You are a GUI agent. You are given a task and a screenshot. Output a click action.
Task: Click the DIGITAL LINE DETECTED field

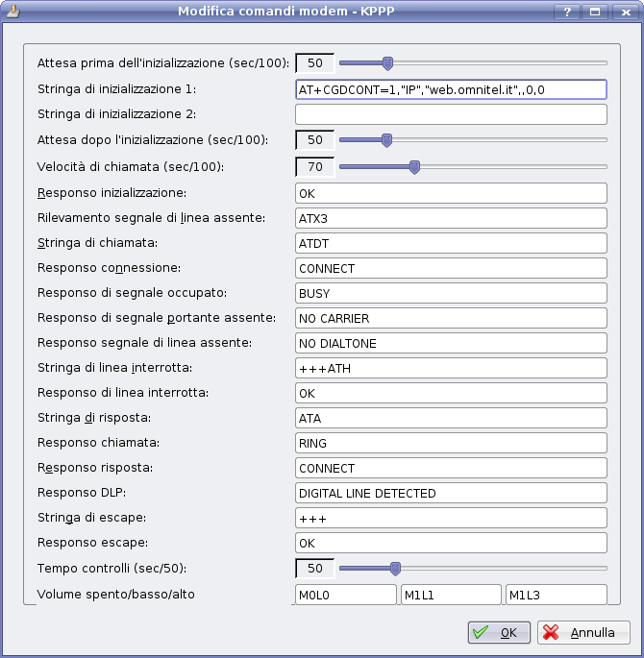(451, 493)
